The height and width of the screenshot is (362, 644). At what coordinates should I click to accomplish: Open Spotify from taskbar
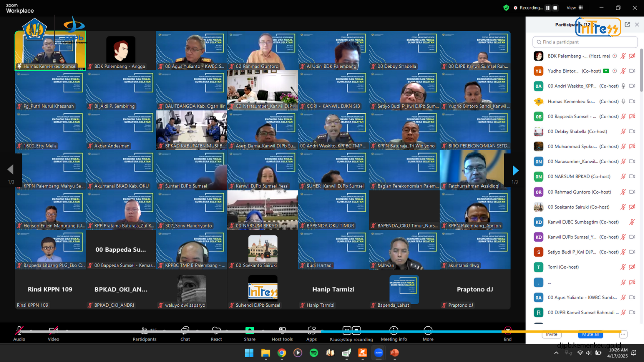tap(314, 353)
